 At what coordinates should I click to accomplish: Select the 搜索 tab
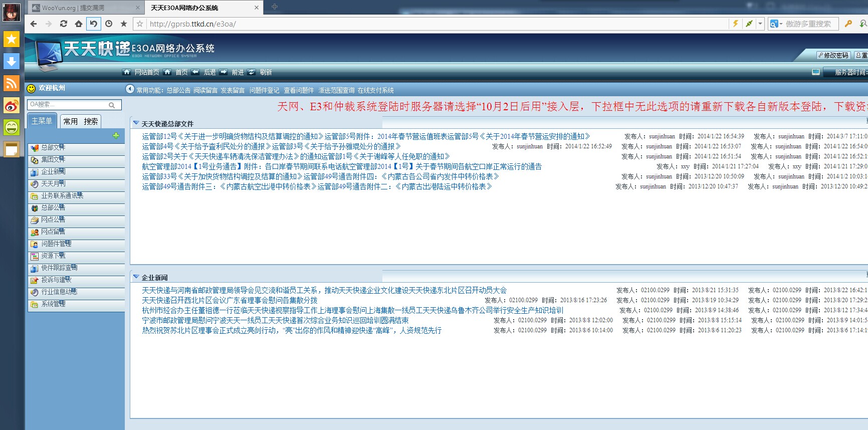point(91,121)
